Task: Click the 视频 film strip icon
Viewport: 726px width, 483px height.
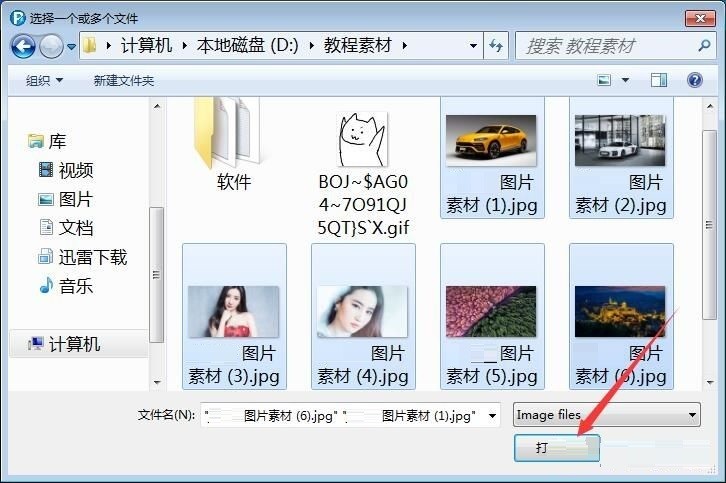Action: click(x=46, y=169)
